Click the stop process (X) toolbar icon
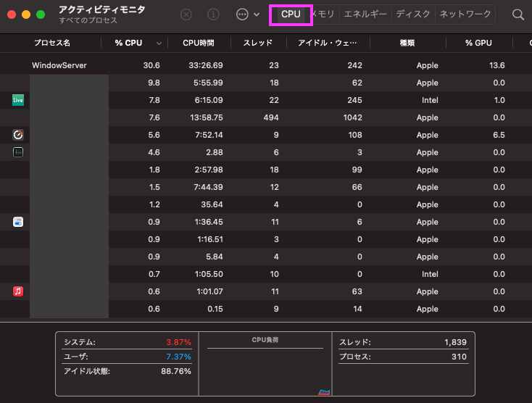The width and height of the screenshot is (532, 403). pyautogui.click(x=186, y=14)
